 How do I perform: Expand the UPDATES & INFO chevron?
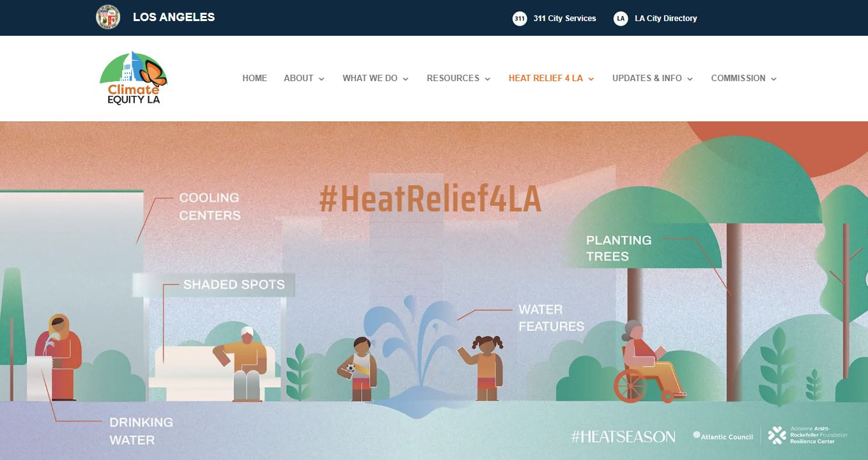690,79
